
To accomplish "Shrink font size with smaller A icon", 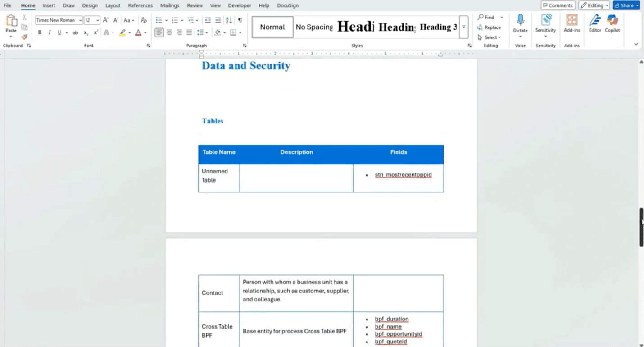I will click(x=116, y=20).
